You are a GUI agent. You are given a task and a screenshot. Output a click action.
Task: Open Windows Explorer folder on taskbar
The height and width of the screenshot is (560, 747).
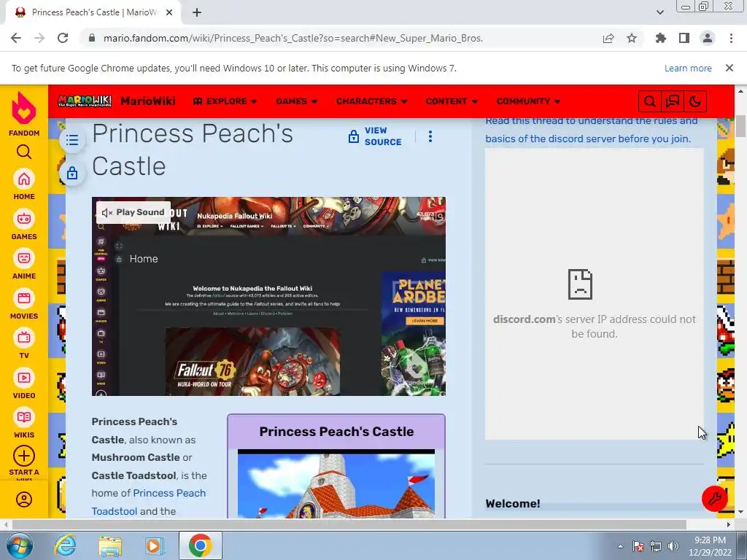[x=110, y=545]
